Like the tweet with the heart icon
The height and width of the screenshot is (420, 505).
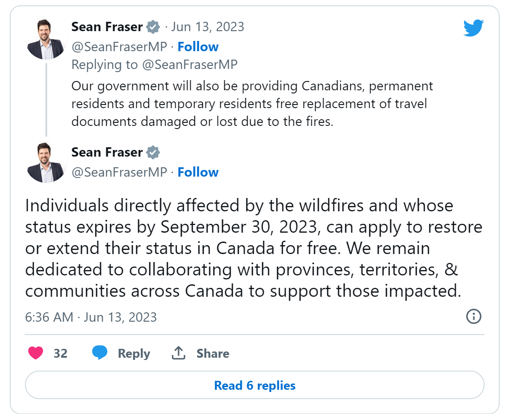coord(36,353)
